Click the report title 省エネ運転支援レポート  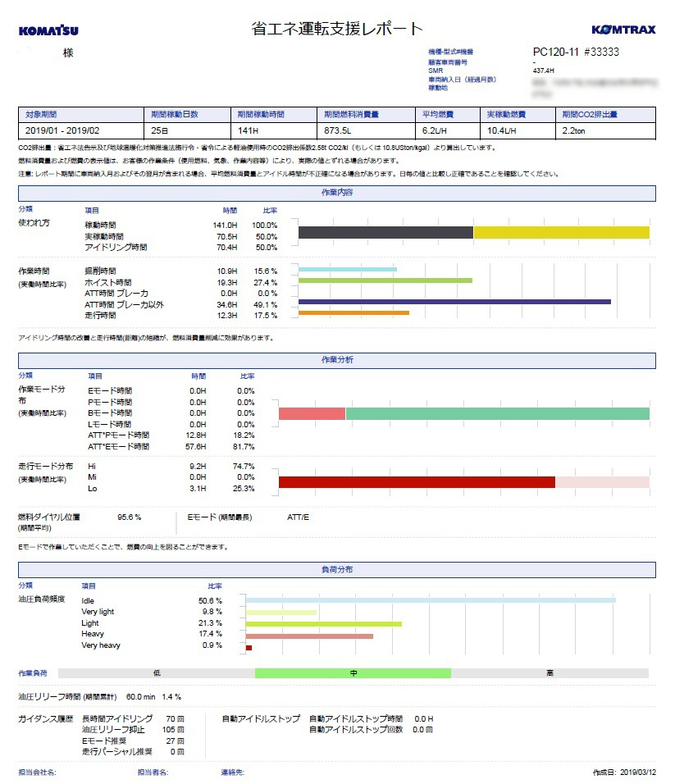point(337,30)
